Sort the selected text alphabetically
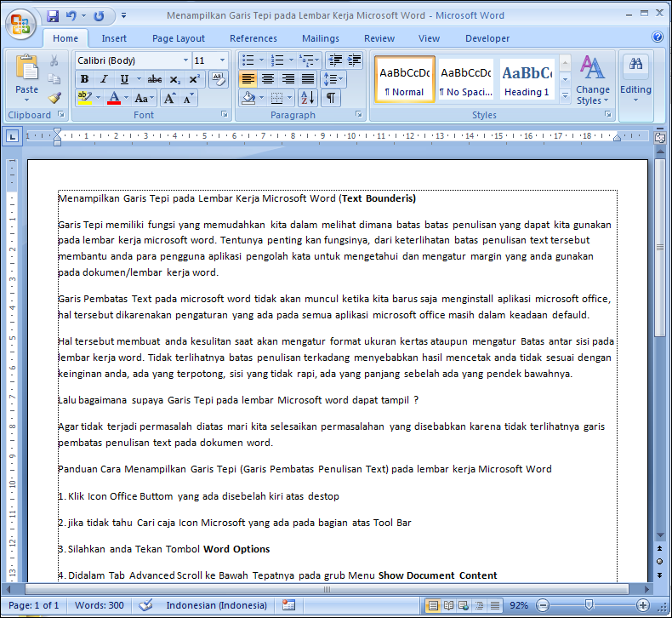 pos(308,98)
